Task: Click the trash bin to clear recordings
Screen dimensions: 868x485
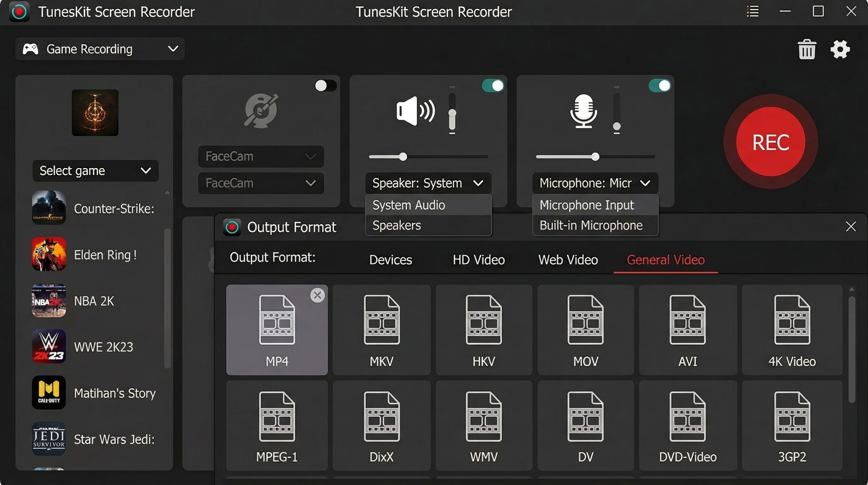Action: [x=807, y=49]
